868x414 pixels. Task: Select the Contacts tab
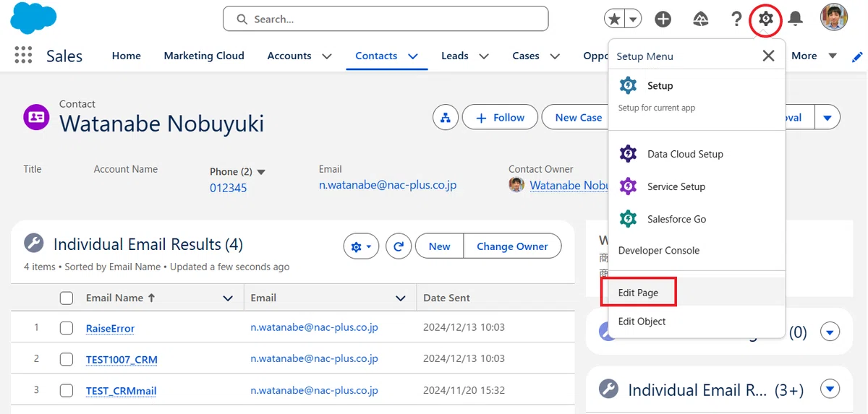(x=376, y=56)
